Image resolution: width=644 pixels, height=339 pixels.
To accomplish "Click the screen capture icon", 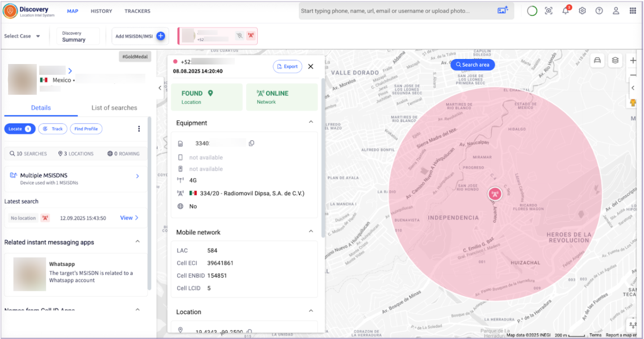I will tap(549, 11).
